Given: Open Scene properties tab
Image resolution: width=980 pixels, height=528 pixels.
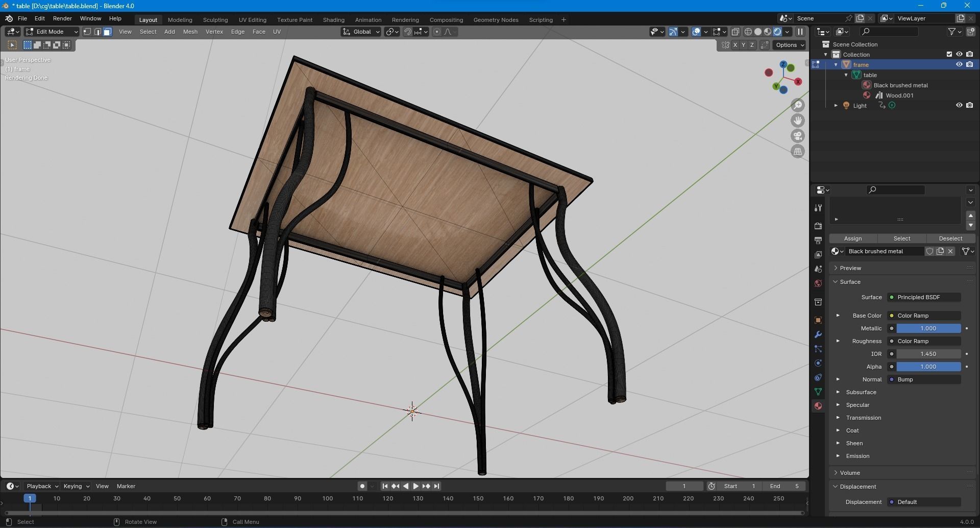Looking at the screenshot, I should click(x=818, y=269).
